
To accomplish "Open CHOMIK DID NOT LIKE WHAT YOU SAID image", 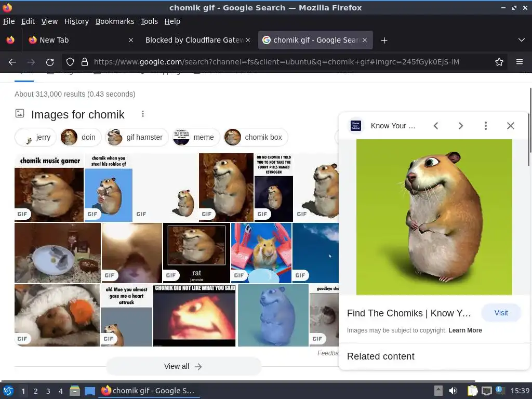I will click(x=194, y=315).
